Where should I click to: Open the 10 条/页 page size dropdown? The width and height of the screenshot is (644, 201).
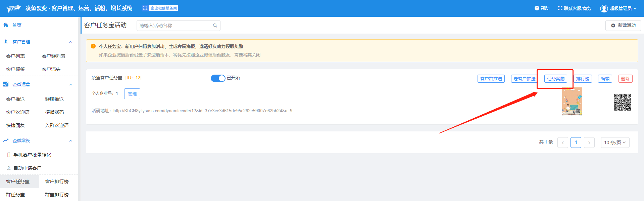point(615,143)
